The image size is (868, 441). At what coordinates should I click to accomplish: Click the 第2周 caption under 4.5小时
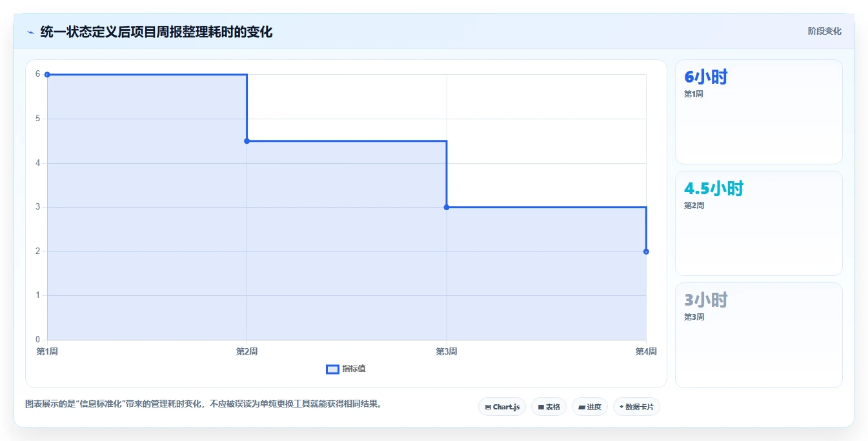click(x=694, y=206)
